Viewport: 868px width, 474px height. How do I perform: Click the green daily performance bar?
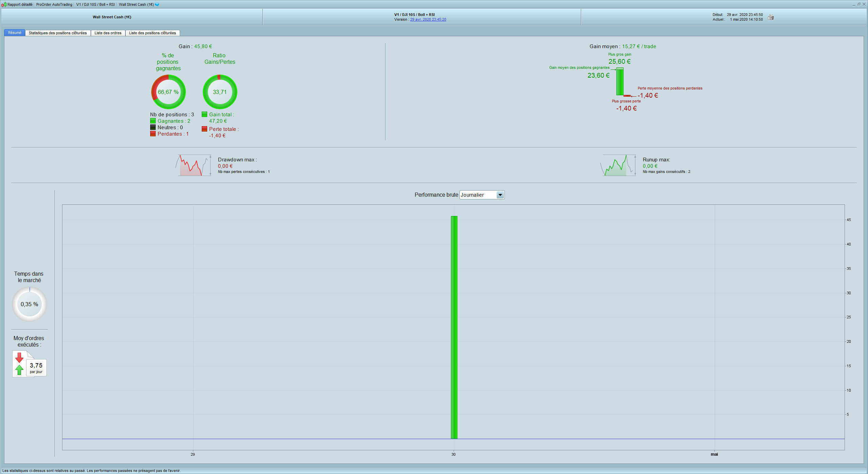[x=454, y=327]
